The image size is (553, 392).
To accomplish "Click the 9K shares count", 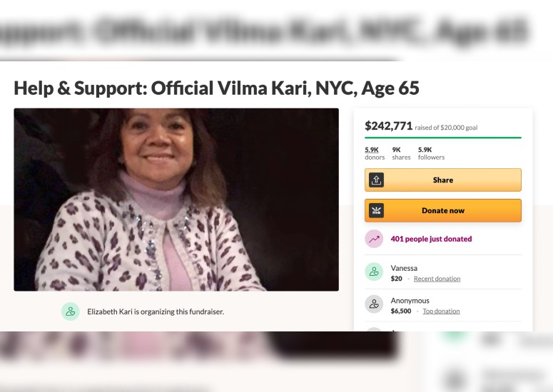I will tap(401, 153).
